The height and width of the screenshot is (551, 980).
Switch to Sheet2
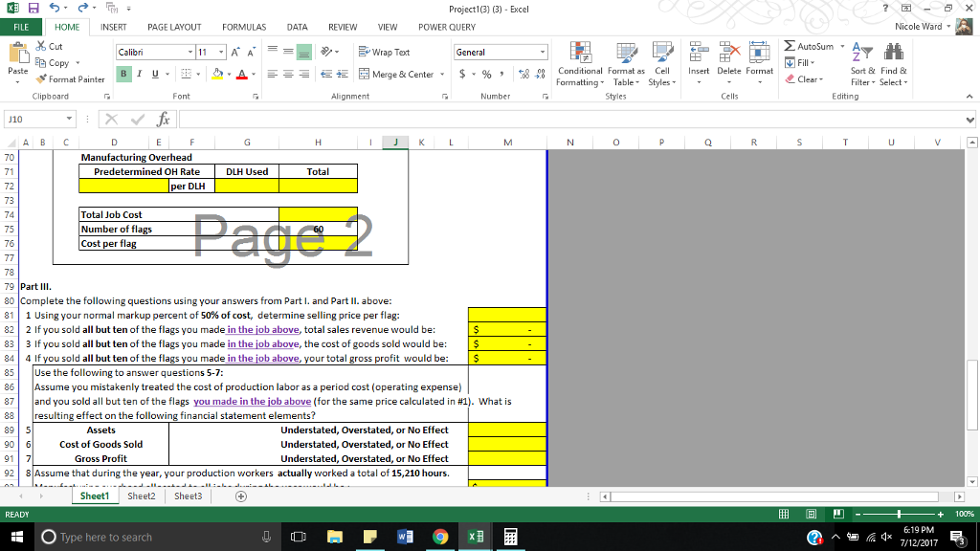pyautogui.click(x=142, y=496)
